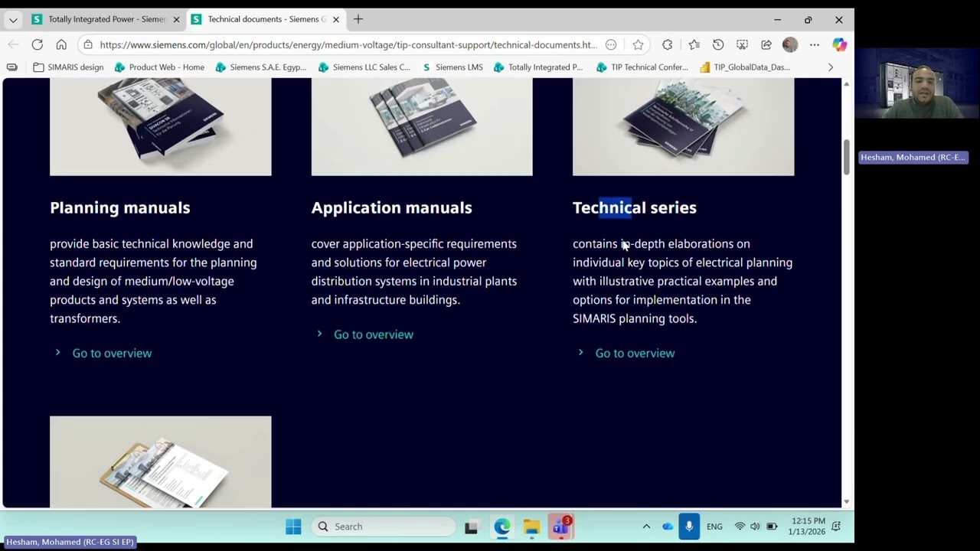980x551 pixels.
Task: Open Siemens S.A.E. Egypt bookmark
Action: coord(261,67)
